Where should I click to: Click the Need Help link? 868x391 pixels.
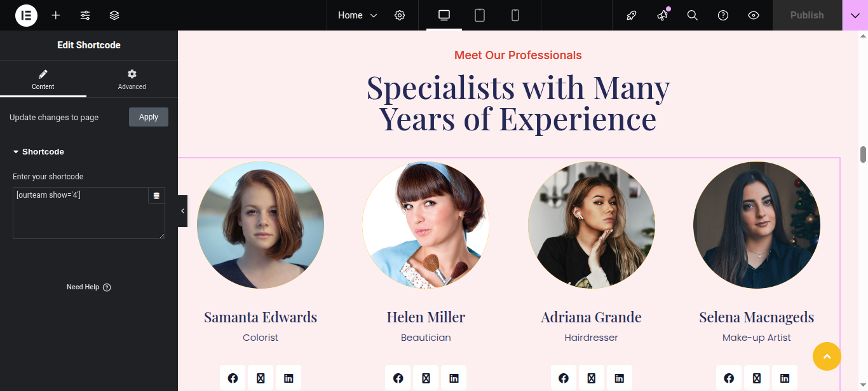click(89, 287)
